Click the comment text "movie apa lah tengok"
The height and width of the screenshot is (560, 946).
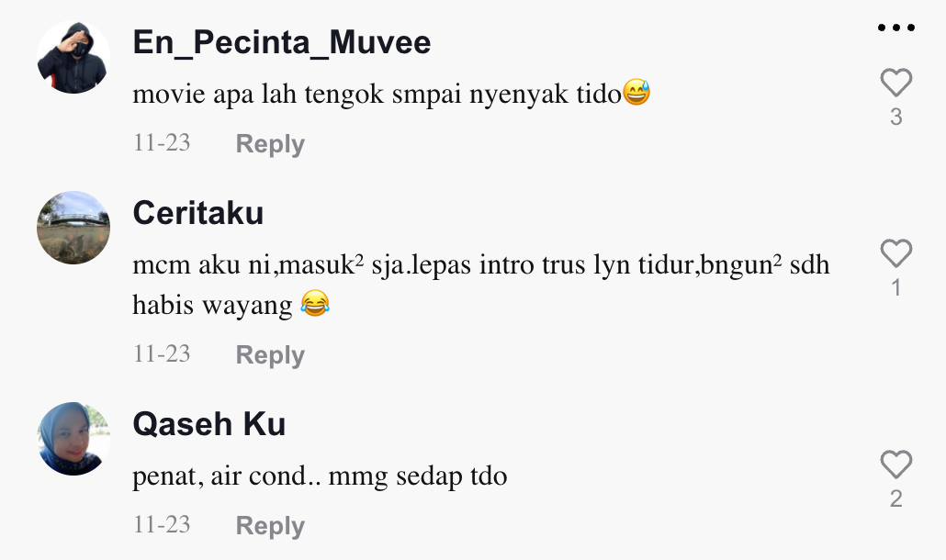point(377,94)
